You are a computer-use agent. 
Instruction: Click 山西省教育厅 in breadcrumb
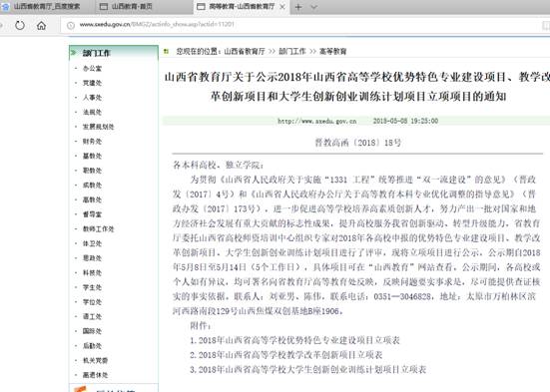point(245,52)
